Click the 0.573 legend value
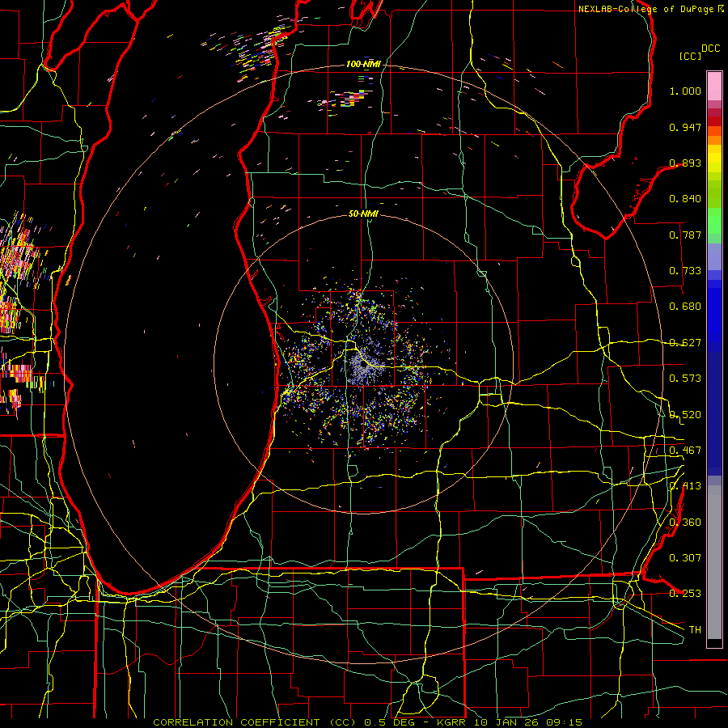Image resolution: width=728 pixels, height=728 pixels. coord(685,379)
